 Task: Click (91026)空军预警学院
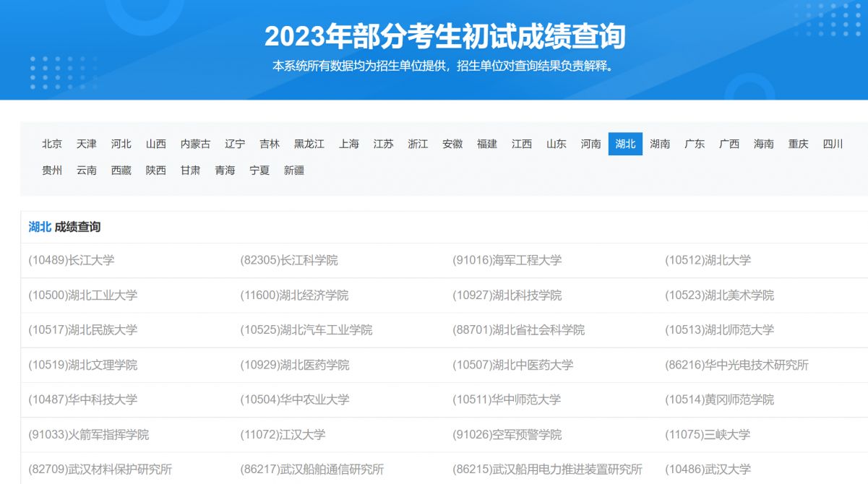pyautogui.click(x=507, y=435)
